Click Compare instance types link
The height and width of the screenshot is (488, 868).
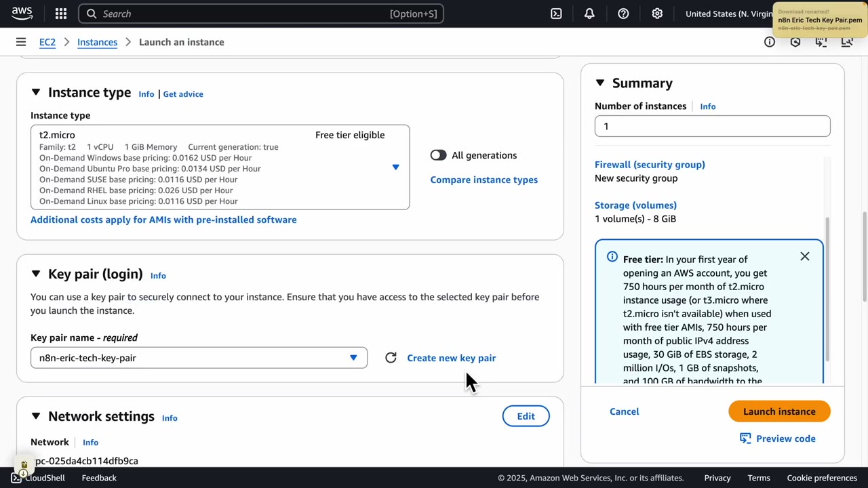pyautogui.click(x=484, y=180)
